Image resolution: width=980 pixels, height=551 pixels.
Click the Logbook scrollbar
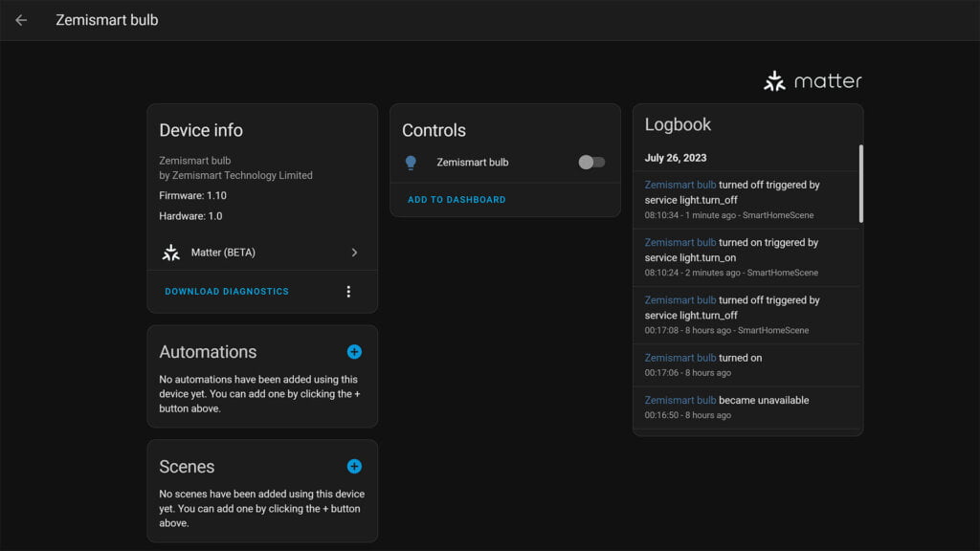pos(860,184)
